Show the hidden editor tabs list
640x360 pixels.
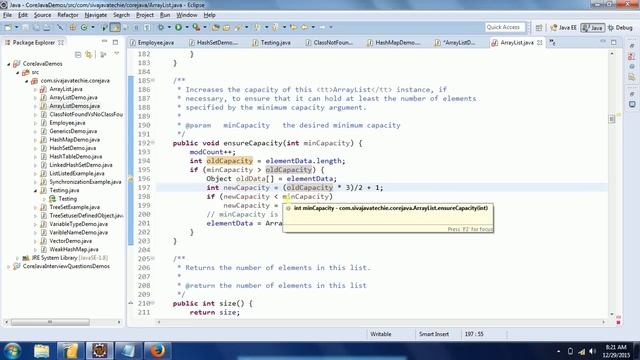tap(553, 42)
